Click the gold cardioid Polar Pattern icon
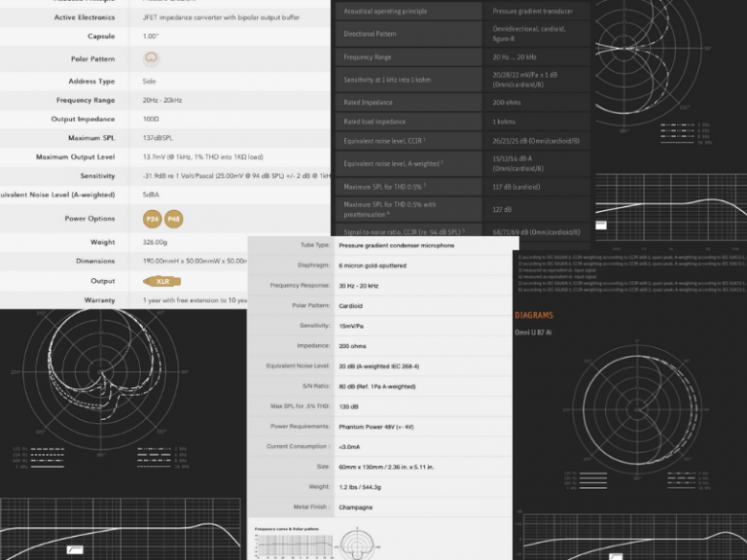 point(151,58)
